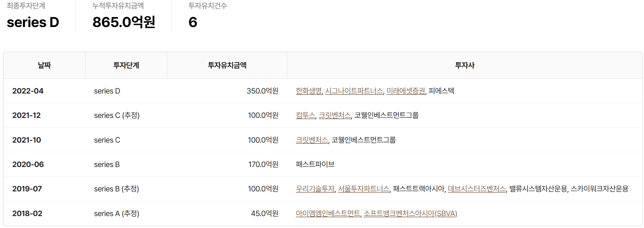Open the 한화생명 investor link
The width and height of the screenshot is (644, 228).
pyautogui.click(x=308, y=91)
